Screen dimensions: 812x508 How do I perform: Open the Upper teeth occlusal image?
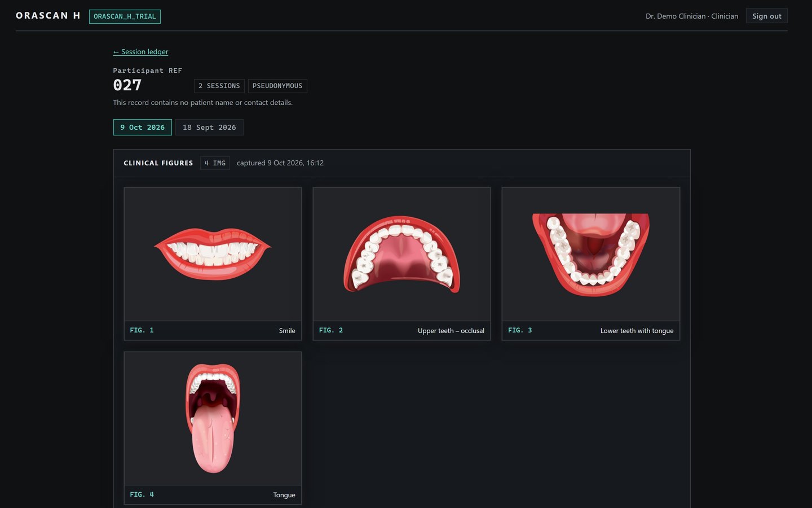point(401,255)
